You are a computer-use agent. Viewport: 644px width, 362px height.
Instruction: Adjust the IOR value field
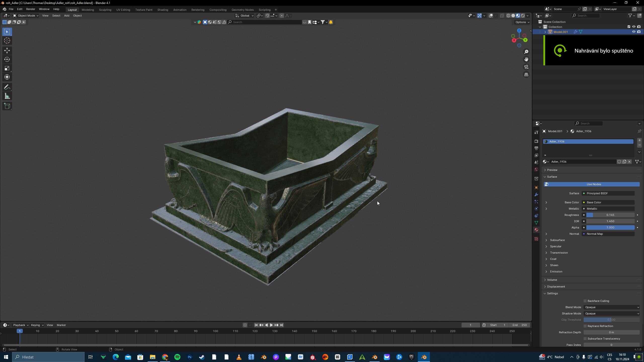point(610,221)
